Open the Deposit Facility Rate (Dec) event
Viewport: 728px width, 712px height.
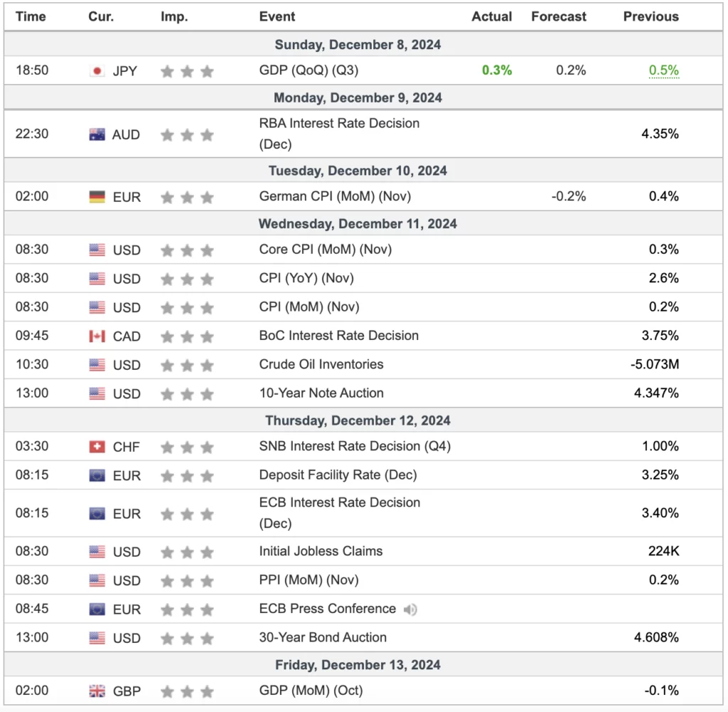coord(338,474)
